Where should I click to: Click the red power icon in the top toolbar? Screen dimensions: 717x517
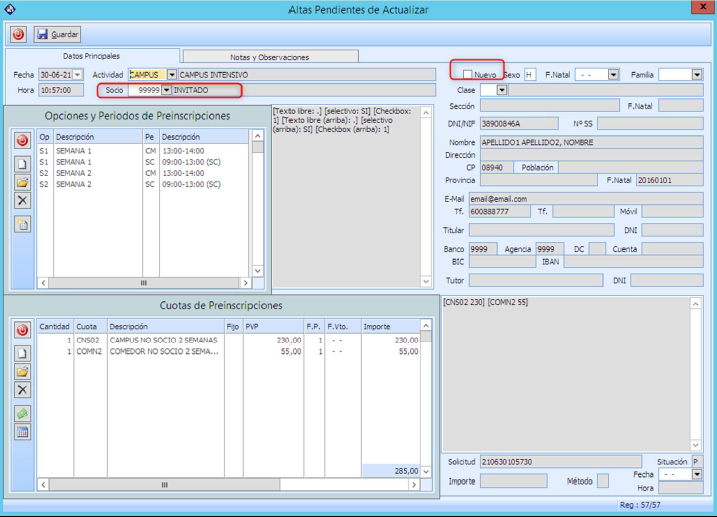tap(18, 34)
